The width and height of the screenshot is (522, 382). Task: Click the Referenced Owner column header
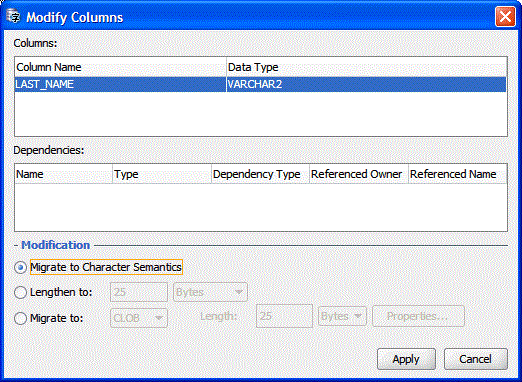coord(359,174)
